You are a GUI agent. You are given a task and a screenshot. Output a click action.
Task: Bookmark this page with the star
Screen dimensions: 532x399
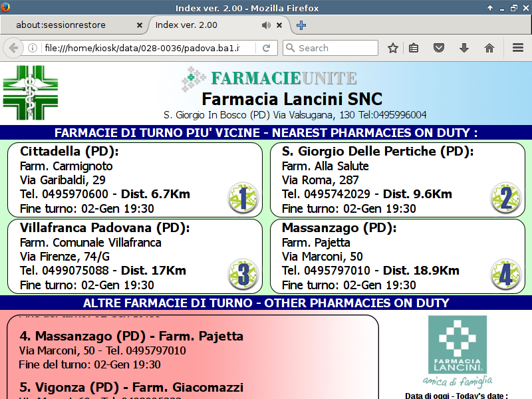393,48
